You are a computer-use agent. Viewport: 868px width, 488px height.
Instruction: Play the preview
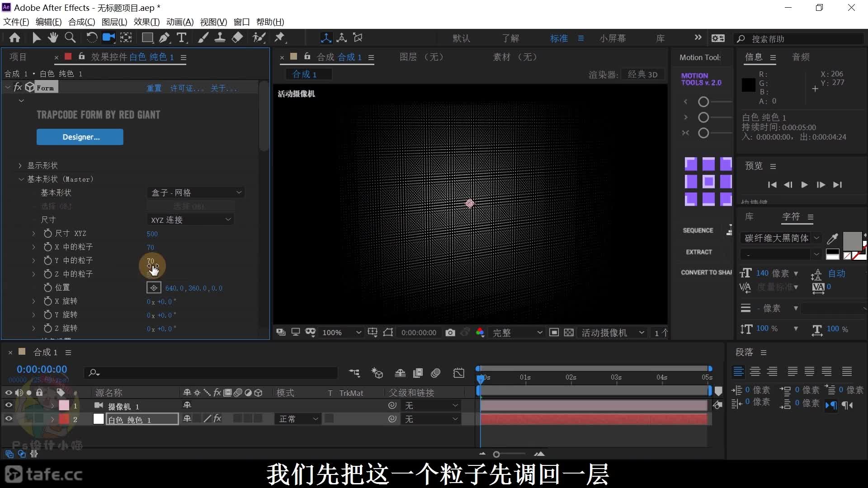coord(804,184)
